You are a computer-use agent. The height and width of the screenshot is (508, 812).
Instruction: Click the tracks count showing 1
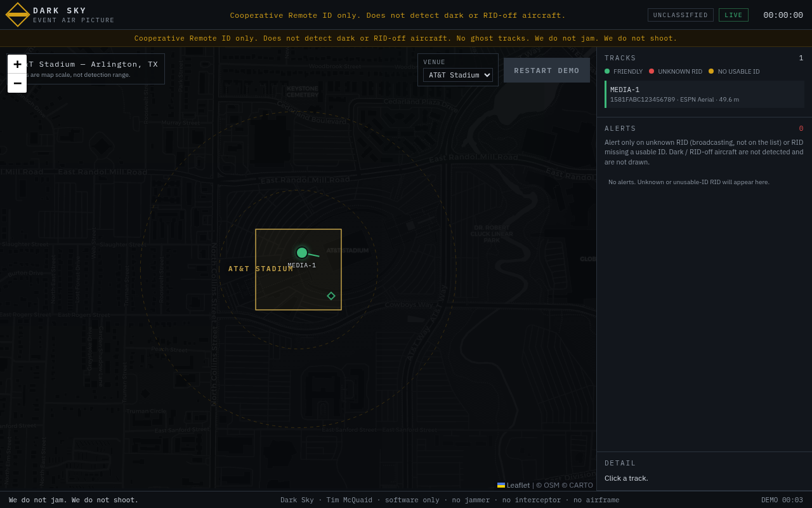click(801, 58)
